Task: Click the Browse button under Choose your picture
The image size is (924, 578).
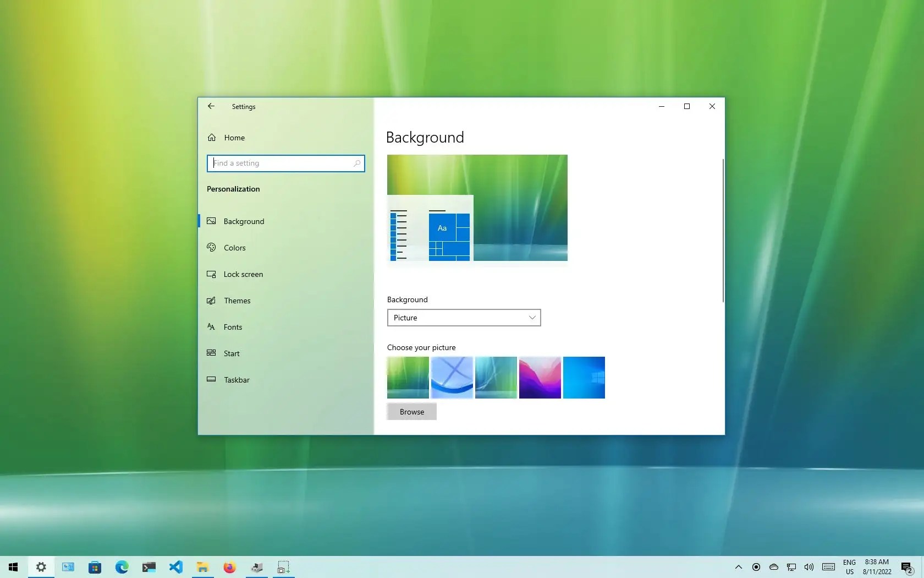Action: coord(411,411)
